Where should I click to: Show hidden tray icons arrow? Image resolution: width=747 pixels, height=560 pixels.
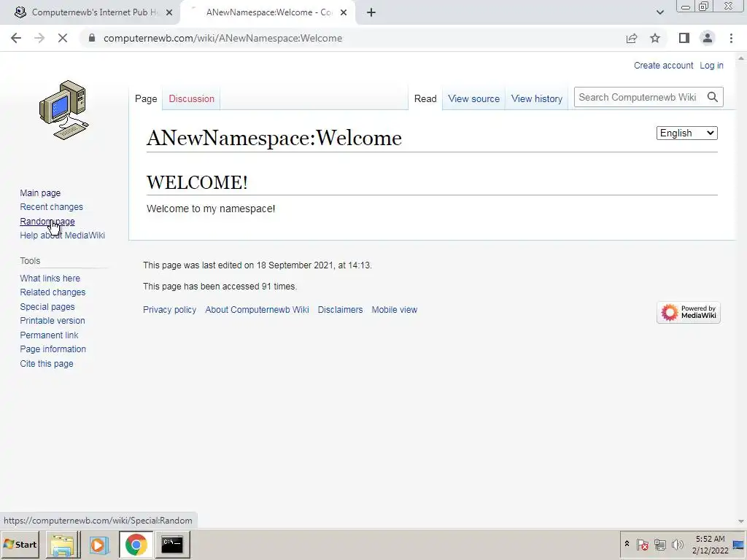627,544
